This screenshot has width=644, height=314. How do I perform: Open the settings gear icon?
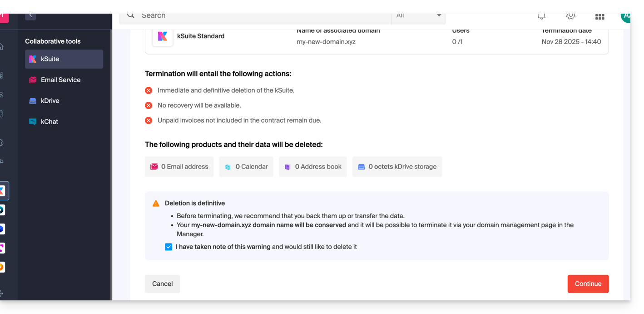click(570, 16)
